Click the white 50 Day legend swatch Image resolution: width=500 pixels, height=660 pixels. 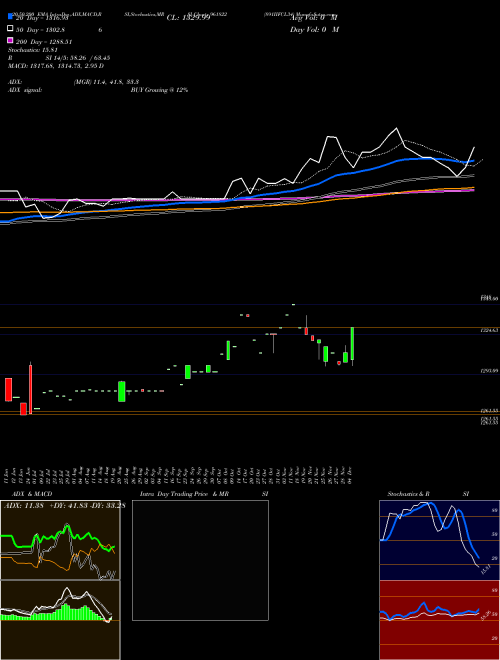[x=10, y=29]
